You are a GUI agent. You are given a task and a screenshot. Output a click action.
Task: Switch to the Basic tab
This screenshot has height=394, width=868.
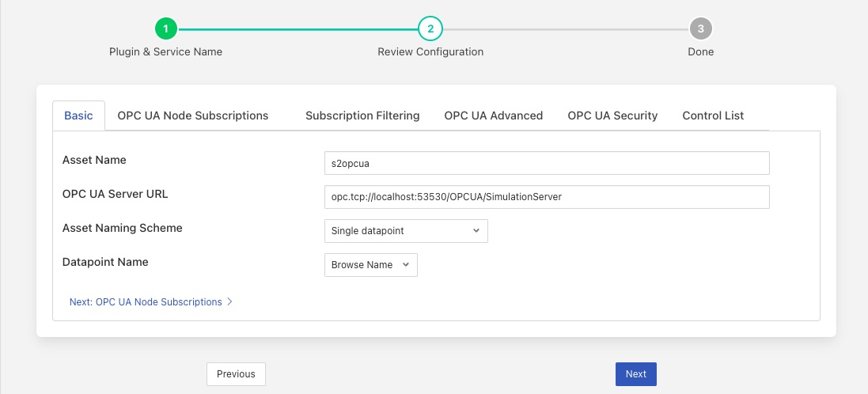coord(78,116)
